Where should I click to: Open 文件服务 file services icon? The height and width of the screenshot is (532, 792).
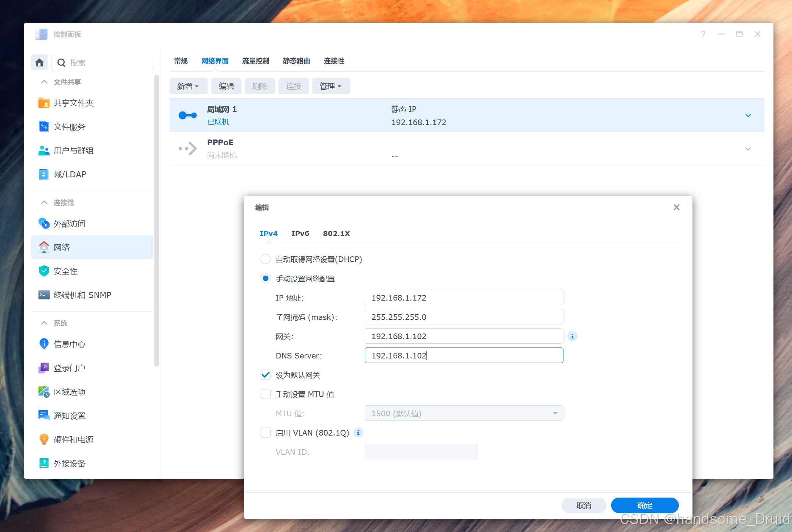click(44, 127)
